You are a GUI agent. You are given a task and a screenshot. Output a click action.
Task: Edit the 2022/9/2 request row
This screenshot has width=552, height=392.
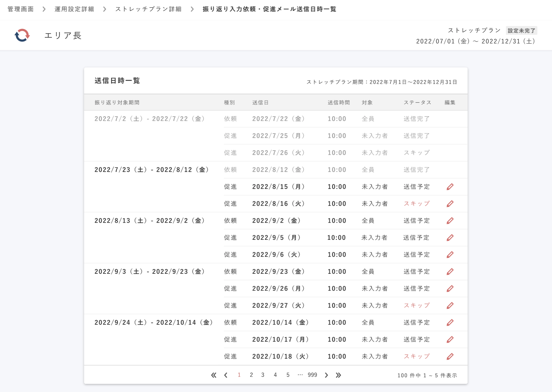click(450, 221)
